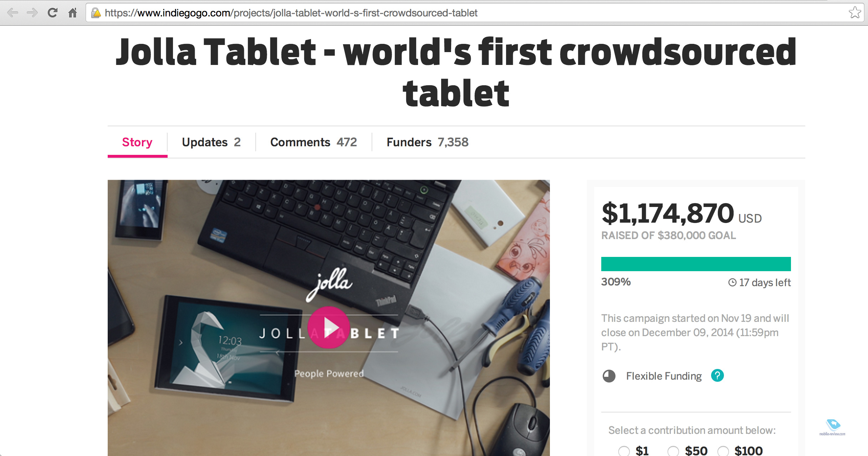868x456 pixels.
Task: Select the $100 contribution option
Action: [723, 451]
